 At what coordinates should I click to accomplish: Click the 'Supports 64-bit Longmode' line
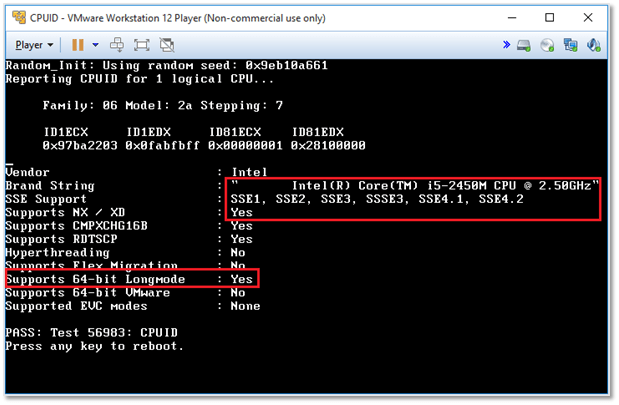(x=129, y=279)
